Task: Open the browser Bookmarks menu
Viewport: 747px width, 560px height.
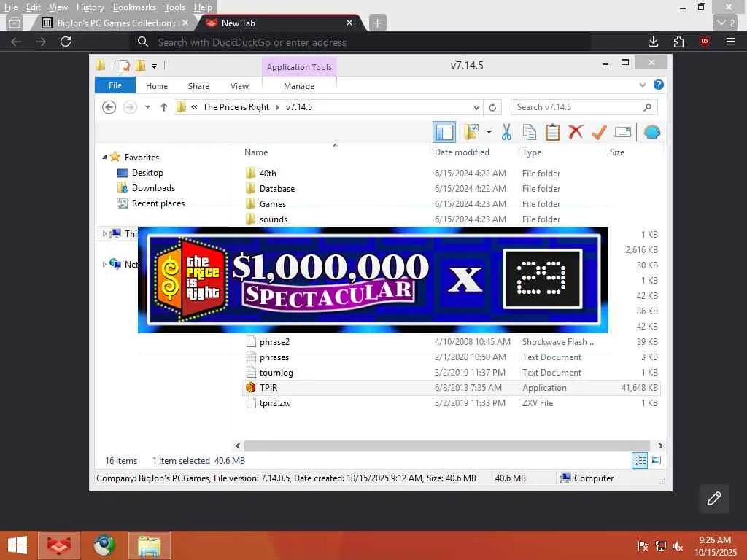Action: pos(134,7)
